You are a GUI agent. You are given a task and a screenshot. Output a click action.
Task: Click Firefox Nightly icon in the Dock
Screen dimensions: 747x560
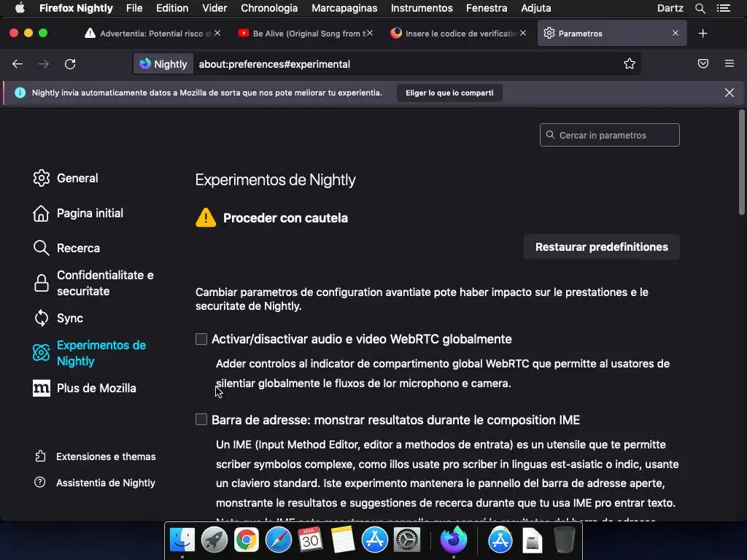click(454, 540)
